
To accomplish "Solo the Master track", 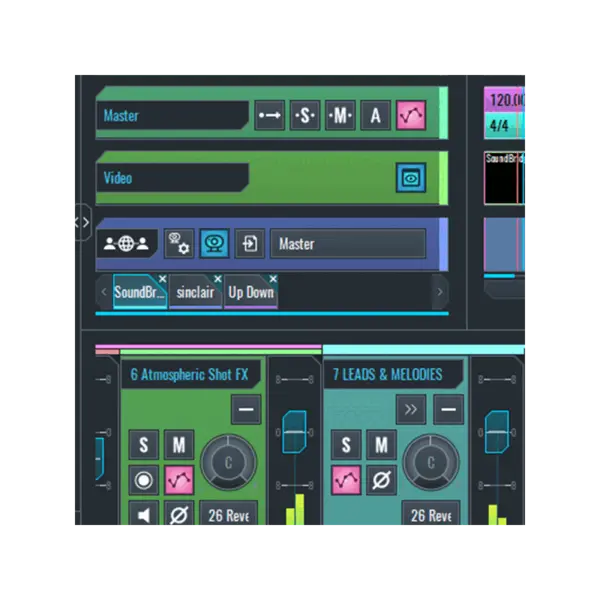I will click(x=305, y=115).
